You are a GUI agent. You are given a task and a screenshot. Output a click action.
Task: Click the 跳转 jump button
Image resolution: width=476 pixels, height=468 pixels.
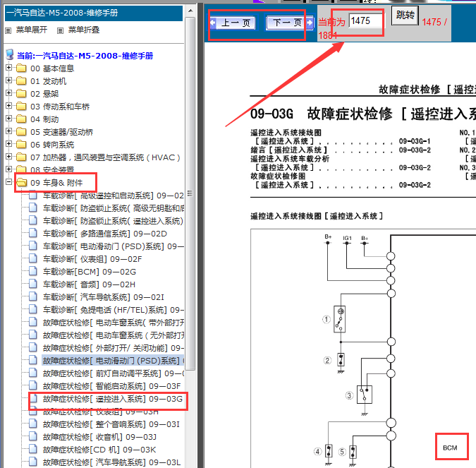click(405, 16)
